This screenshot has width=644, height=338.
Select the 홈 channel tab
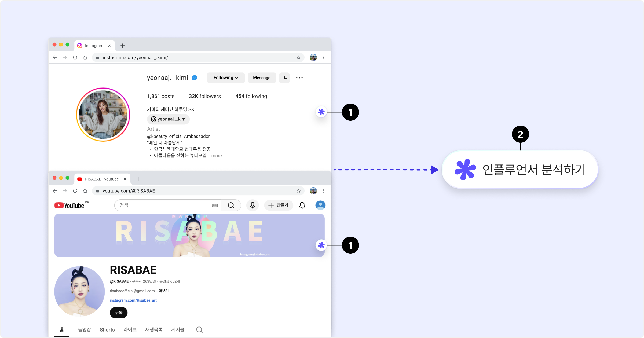62,330
